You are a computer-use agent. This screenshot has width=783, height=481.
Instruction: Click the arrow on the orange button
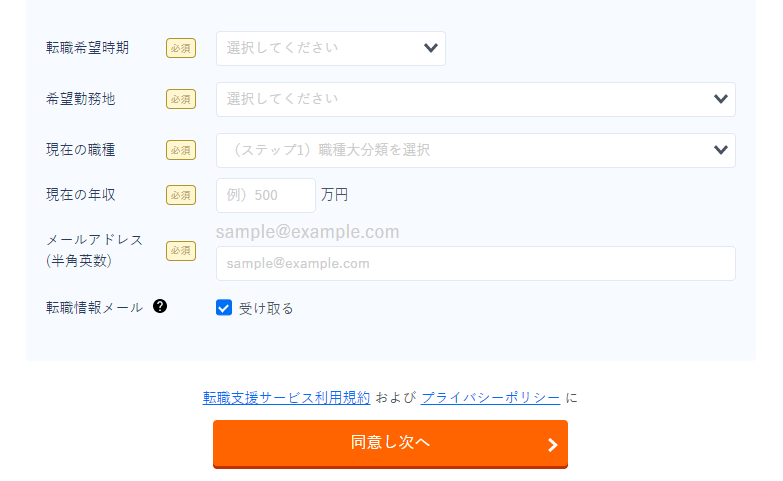(x=552, y=445)
